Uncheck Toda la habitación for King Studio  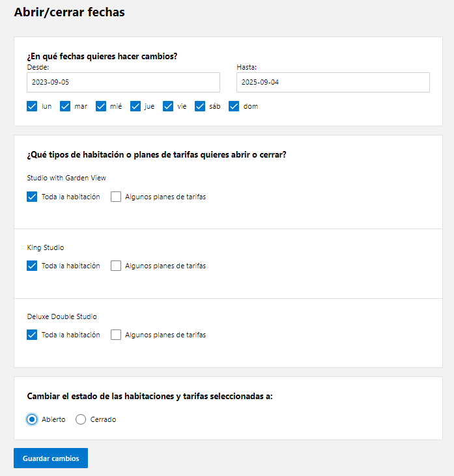[32, 266]
